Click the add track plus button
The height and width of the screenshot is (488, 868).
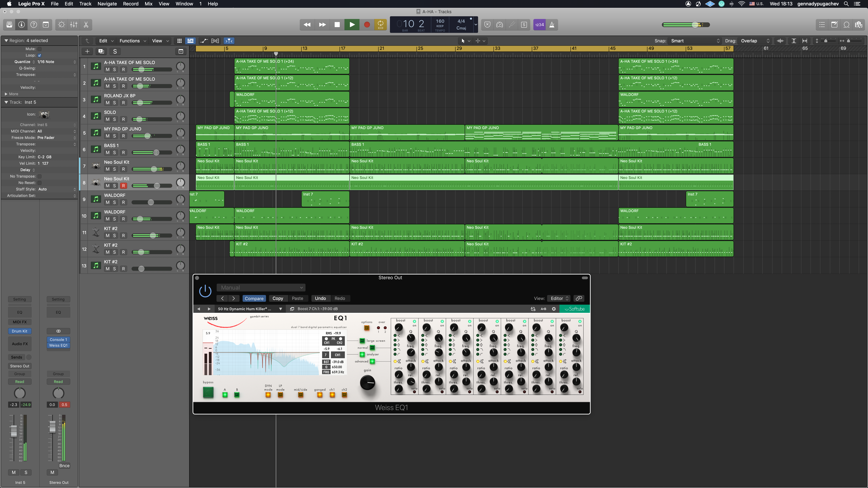[x=87, y=51]
